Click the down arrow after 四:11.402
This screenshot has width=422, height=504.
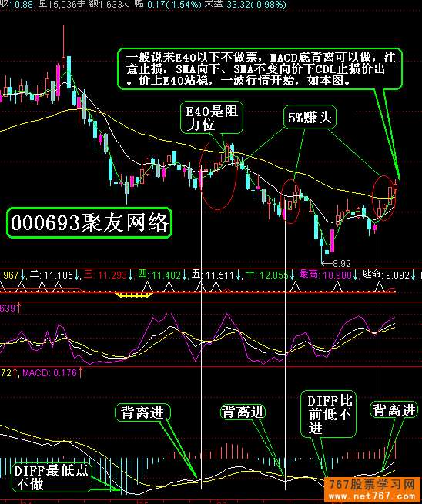[x=185, y=275]
